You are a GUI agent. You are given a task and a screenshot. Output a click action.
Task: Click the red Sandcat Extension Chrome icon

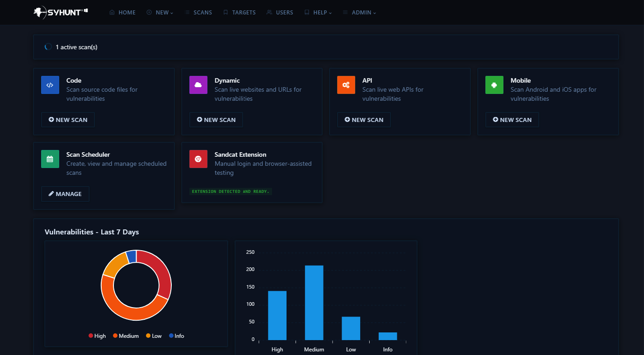click(198, 159)
